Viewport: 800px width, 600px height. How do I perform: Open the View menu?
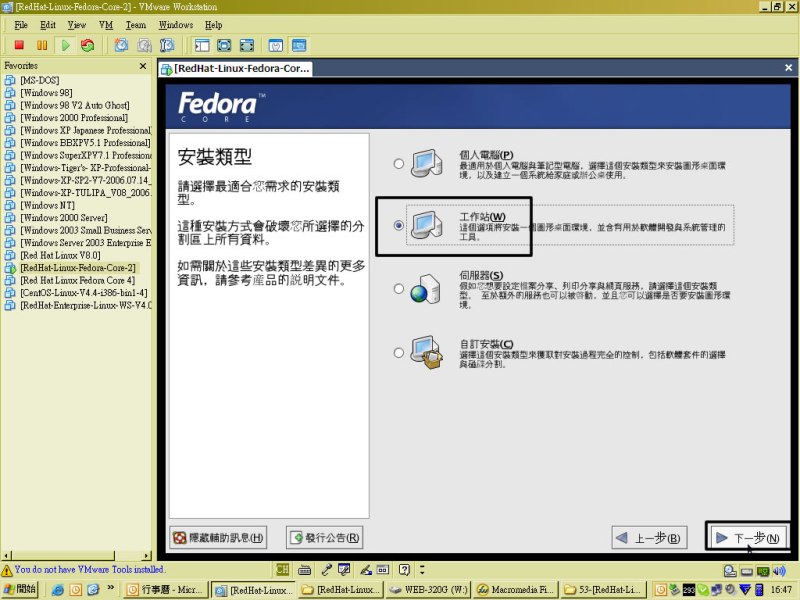[x=77, y=24]
